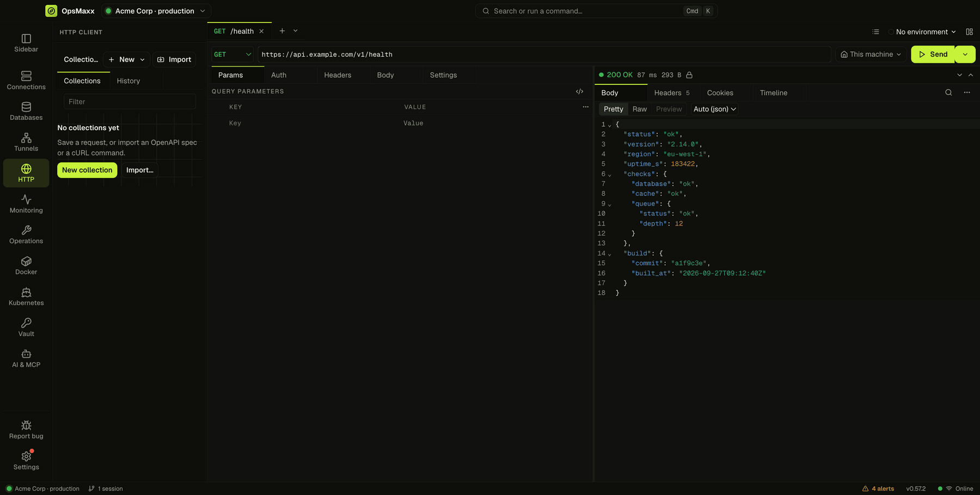980x495 pixels.
Task: Close the GET /health tab
Action: click(x=261, y=32)
